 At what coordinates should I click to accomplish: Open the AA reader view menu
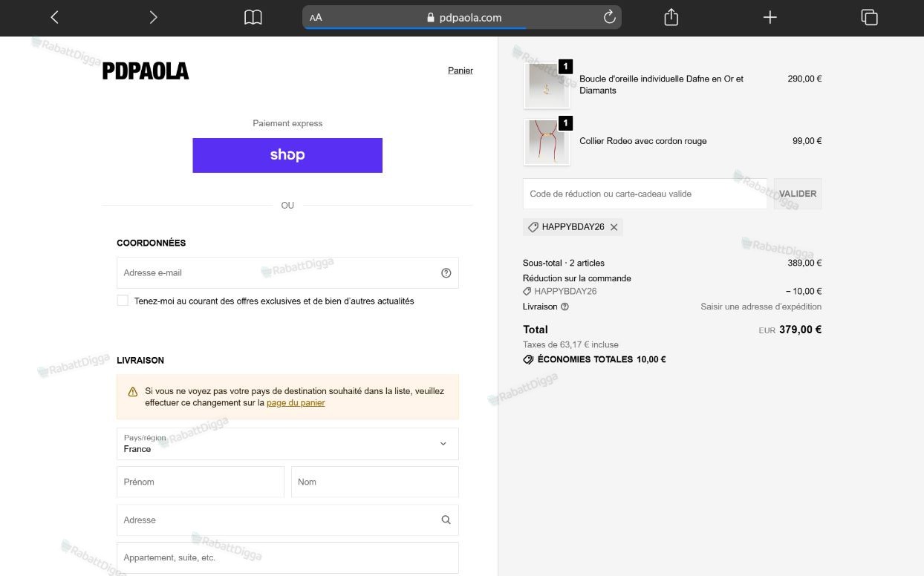coord(316,18)
